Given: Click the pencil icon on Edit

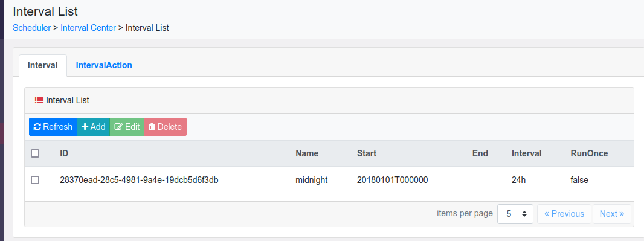Looking at the screenshot, I should click(118, 127).
